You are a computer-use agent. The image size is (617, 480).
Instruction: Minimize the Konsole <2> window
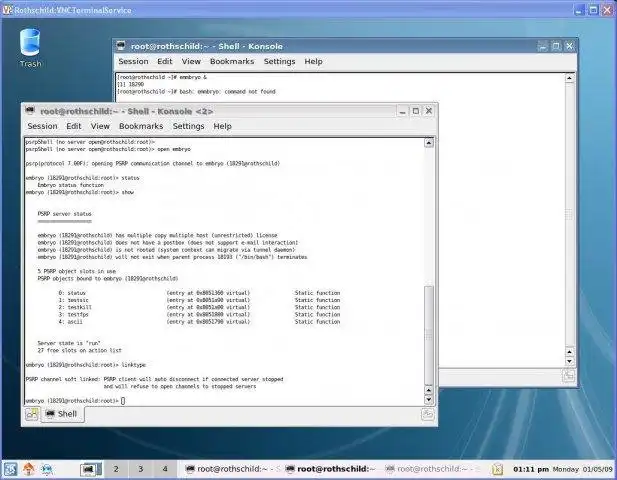(x=402, y=111)
